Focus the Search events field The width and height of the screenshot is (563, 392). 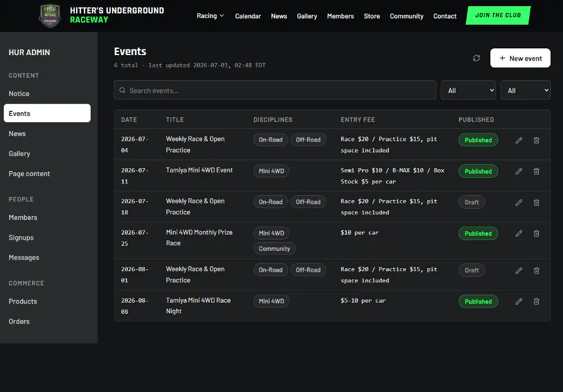(x=275, y=91)
